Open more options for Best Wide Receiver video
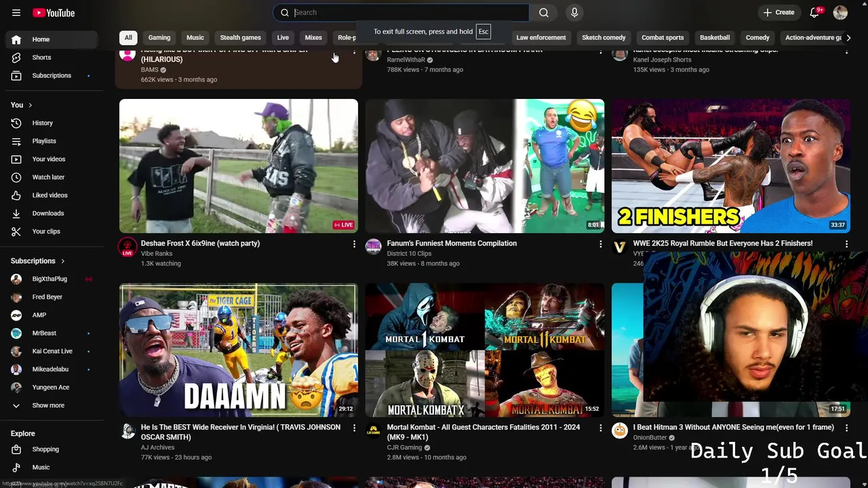The width and height of the screenshot is (868, 488). (354, 428)
